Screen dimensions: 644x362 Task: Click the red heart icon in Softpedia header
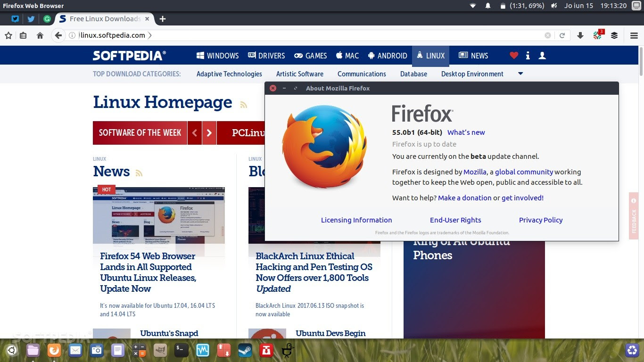click(x=514, y=56)
